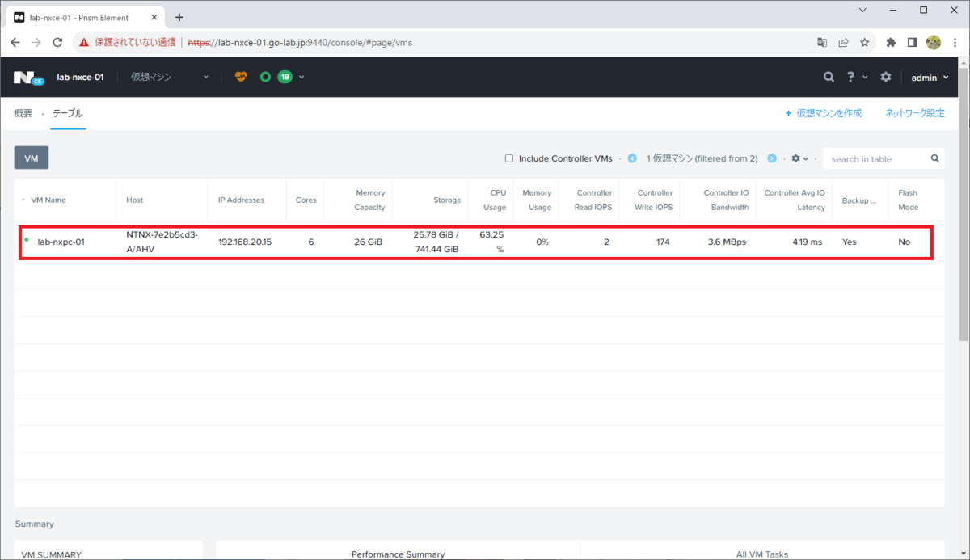Open the cluster health heart icon
970x560 pixels.
[x=241, y=77]
